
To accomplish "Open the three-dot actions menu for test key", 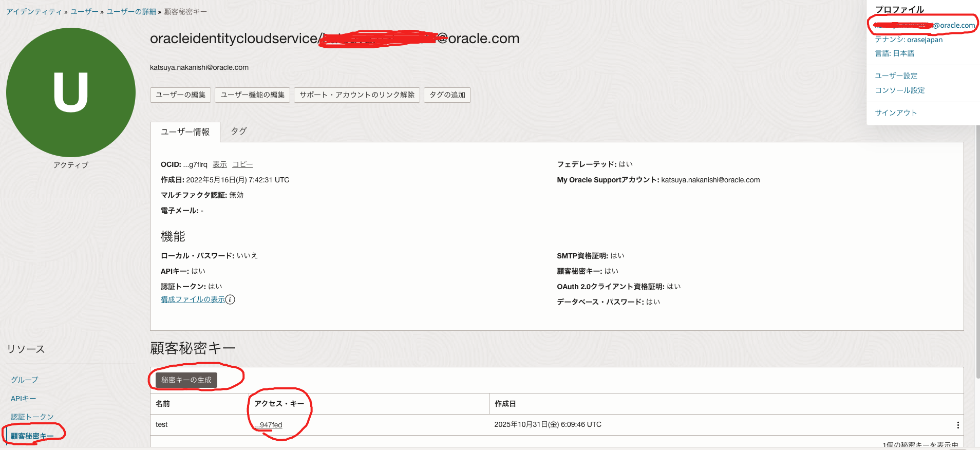I will (x=958, y=425).
